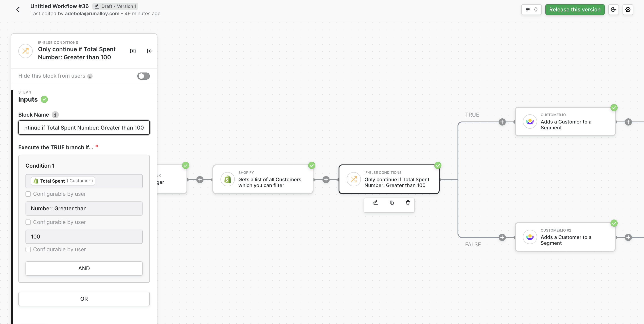Click the AND button in Condition 1

(x=84, y=269)
